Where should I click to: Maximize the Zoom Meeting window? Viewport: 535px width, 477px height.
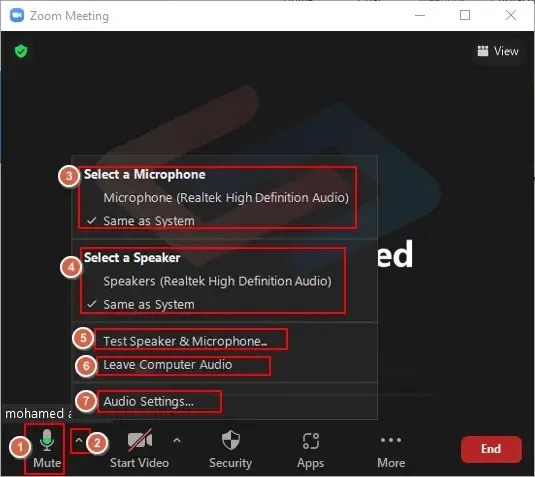tap(465, 15)
